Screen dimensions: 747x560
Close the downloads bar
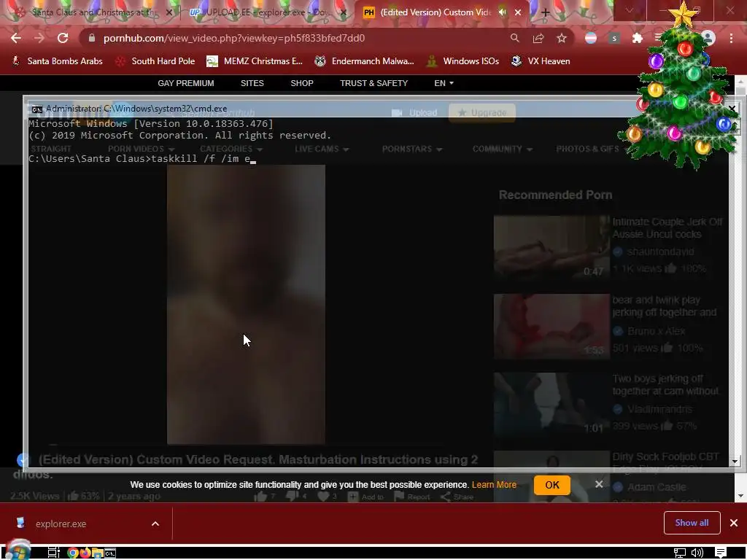click(x=734, y=523)
